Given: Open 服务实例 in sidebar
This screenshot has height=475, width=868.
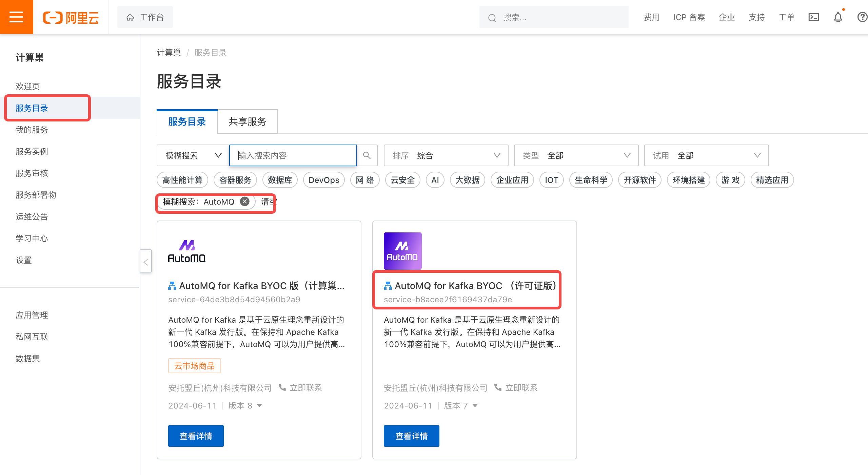Looking at the screenshot, I should (32, 151).
